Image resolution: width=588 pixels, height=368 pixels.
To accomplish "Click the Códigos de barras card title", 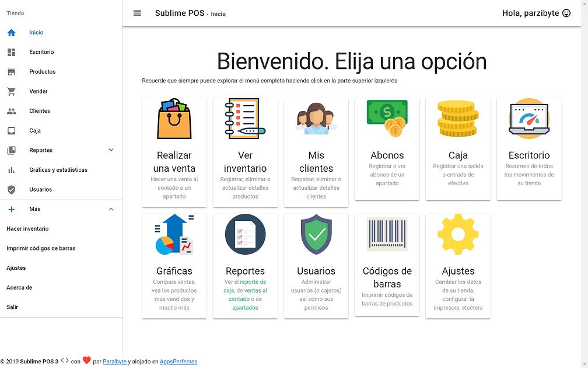I will (x=387, y=277).
